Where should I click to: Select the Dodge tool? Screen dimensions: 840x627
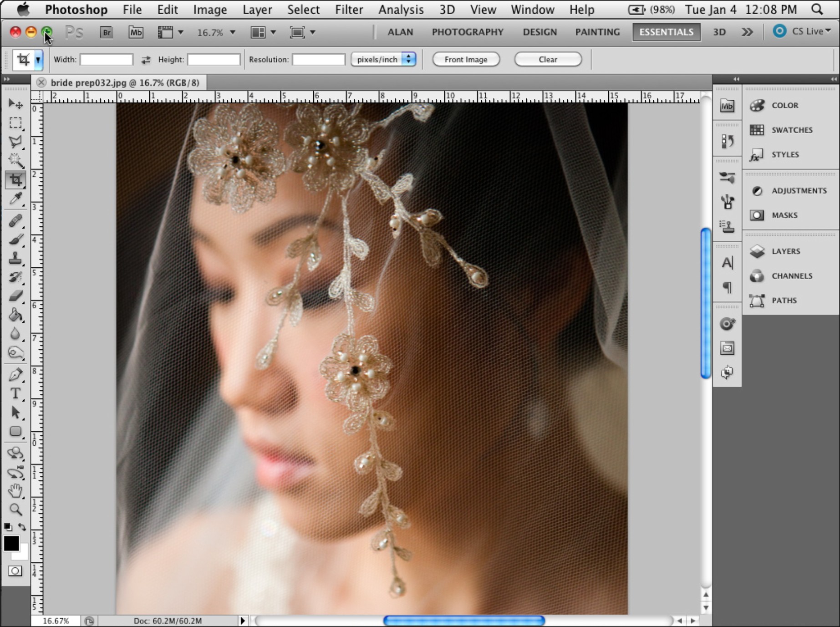pyautogui.click(x=15, y=353)
